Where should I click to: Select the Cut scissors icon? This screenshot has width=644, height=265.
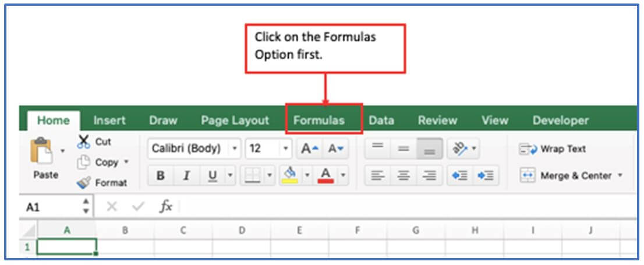click(x=83, y=142)
